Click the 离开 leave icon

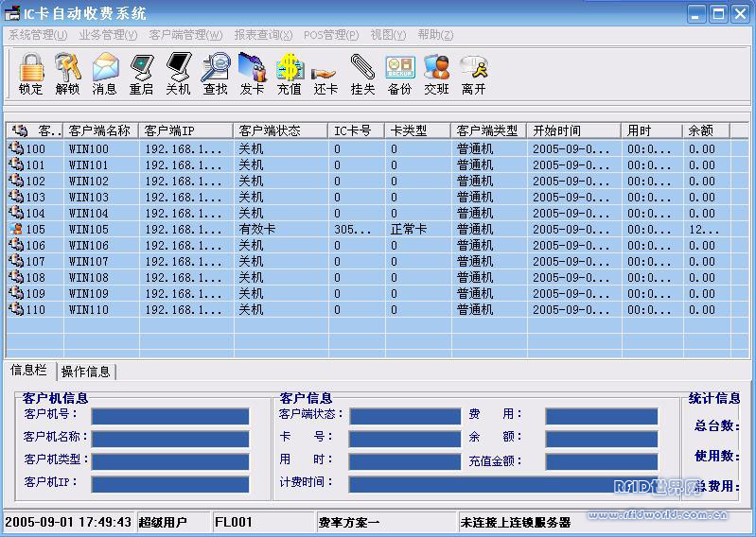coord(473,67)
